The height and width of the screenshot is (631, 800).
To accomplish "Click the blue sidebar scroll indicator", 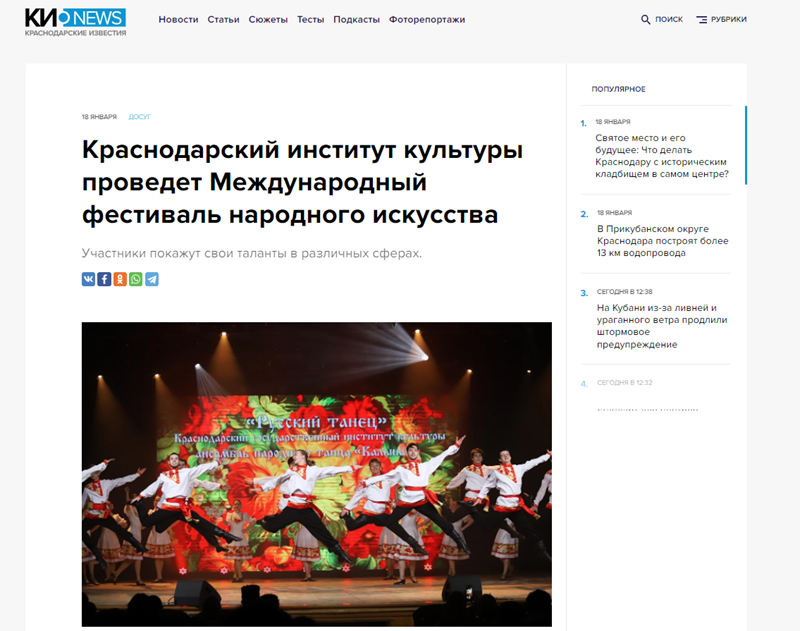I will pos(746,145).
